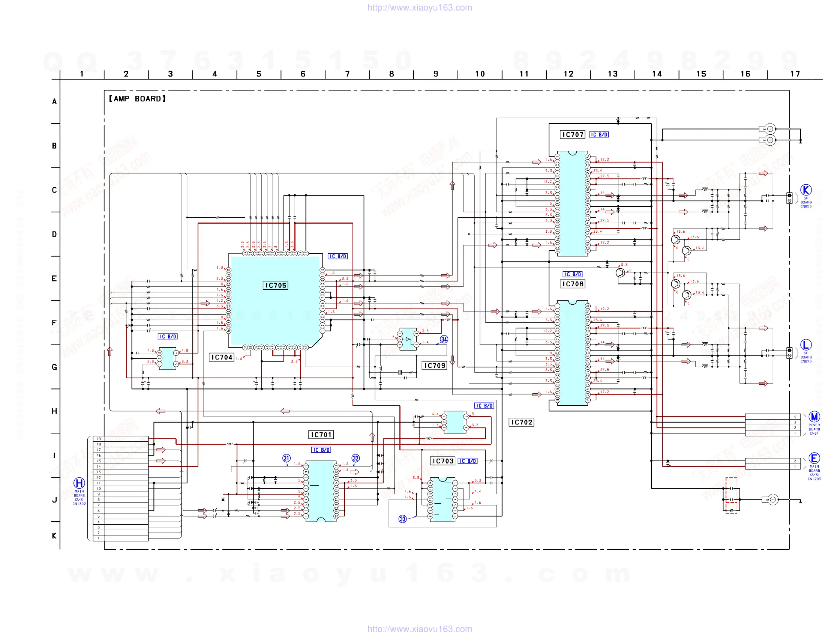Click waveform marker 32 near IC701
840x632 pixels.
(x=355, y=458)
